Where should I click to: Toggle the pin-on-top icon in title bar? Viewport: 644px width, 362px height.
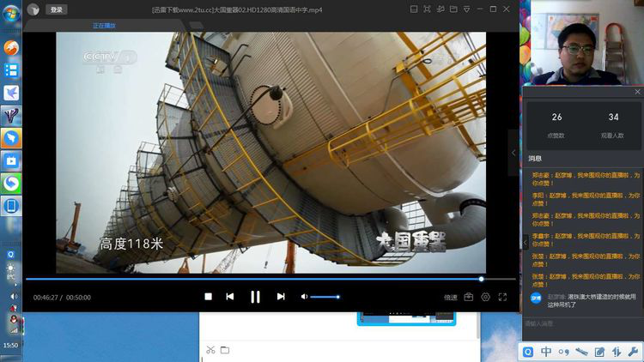tap(440, 9)
